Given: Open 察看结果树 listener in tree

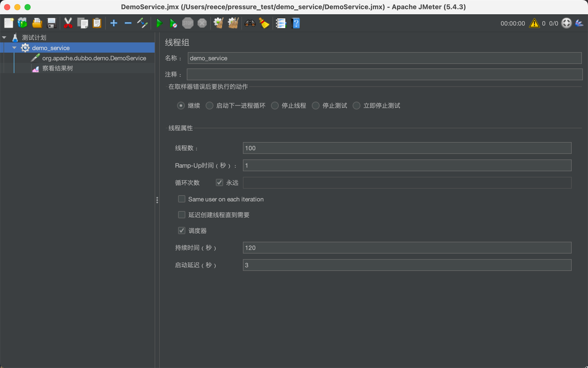Looking at the screenshot, I should [57, 68].
